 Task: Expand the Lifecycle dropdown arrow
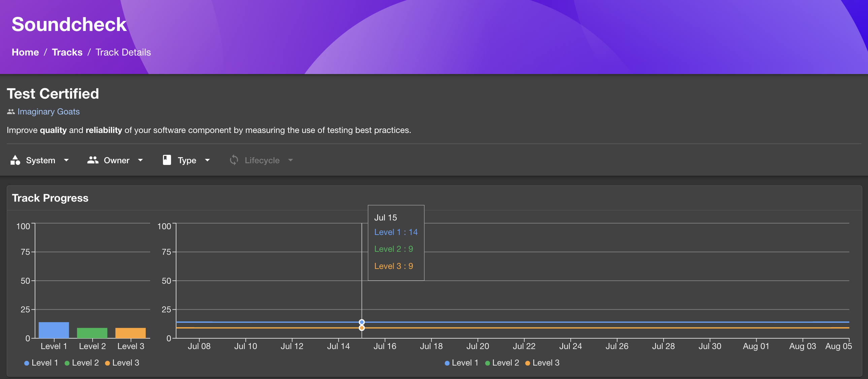(291, 160)
